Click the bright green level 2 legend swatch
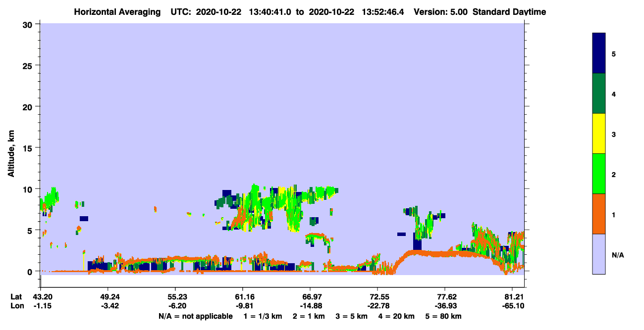Image resolution: width=644 pixels, height=330 pixels. click(x=599, y=174)
